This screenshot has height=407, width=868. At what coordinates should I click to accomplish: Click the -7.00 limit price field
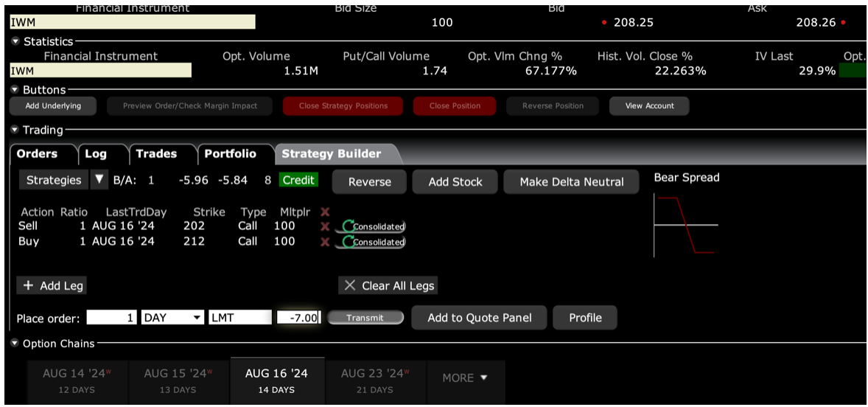coord(298,318)
